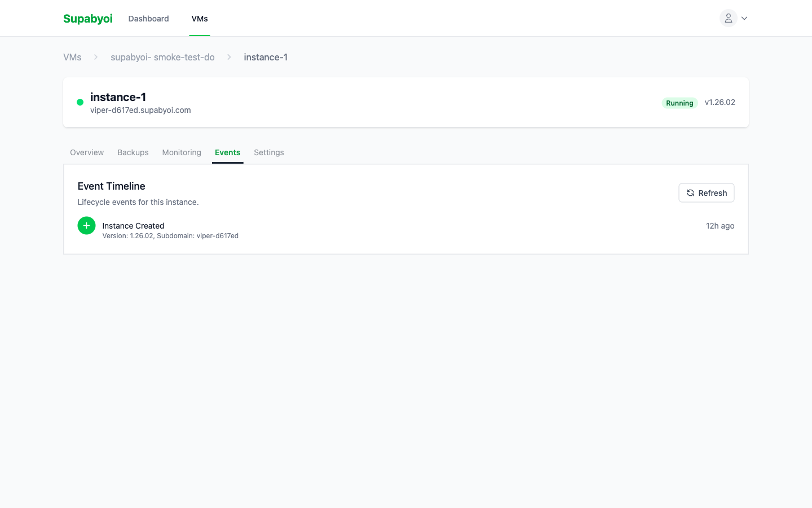Select the VMs navigation item
The height and width of the screenshot is (508, 812).
[x=199, y=18]
